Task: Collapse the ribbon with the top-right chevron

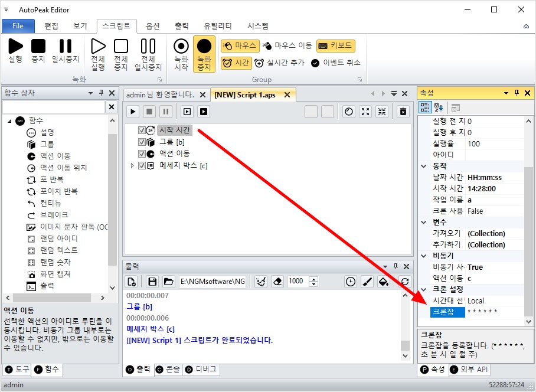Action: [x=526, y=27]
